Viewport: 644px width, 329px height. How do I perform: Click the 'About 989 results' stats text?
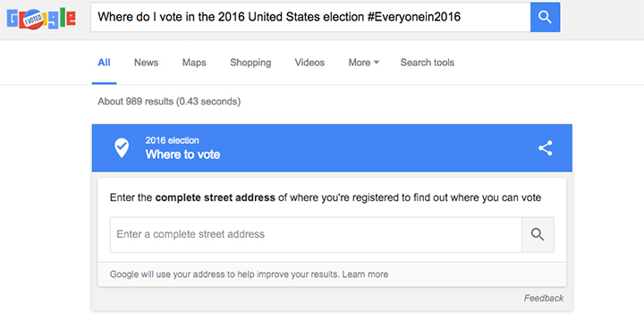point(169,101)
